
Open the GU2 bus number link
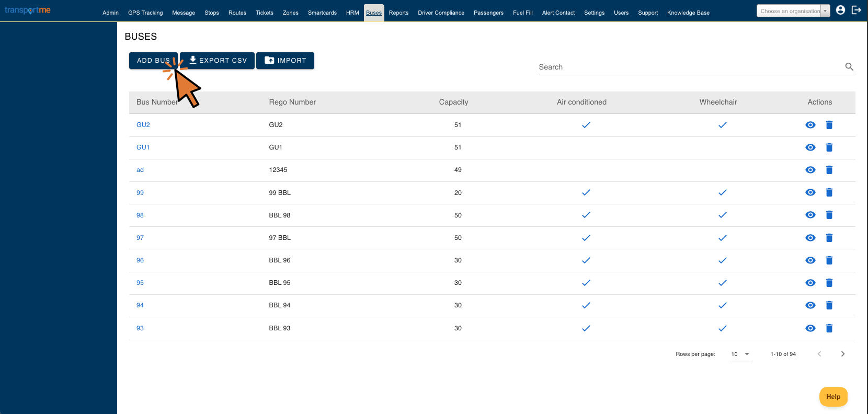point(143,125)
